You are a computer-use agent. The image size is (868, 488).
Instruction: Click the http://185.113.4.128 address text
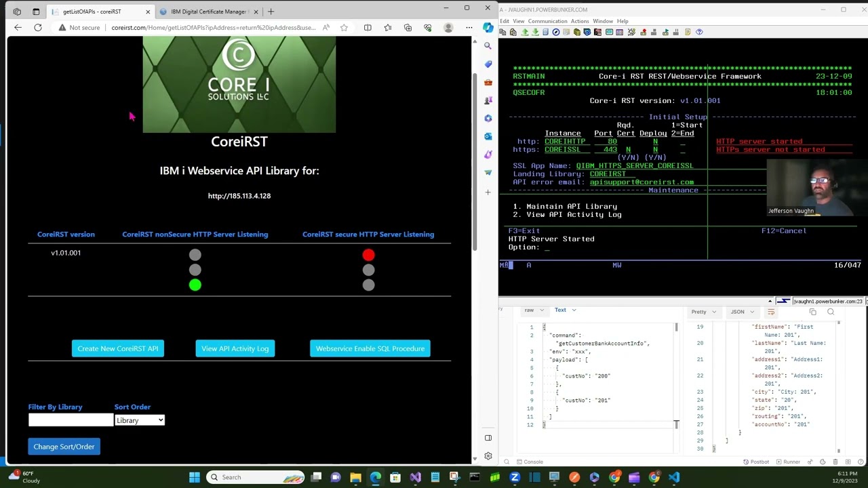click(x=239, y=196)
